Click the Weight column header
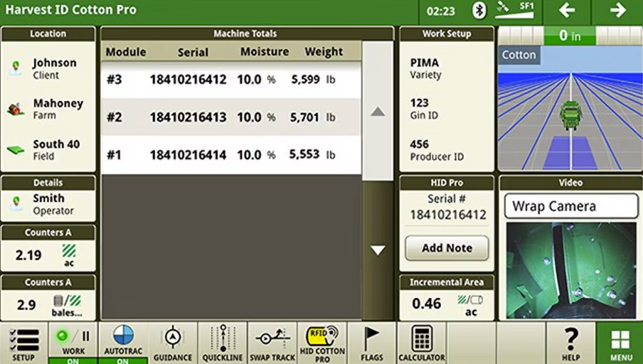The height and width of the screenshot is (364, 643). coord(324,52)
